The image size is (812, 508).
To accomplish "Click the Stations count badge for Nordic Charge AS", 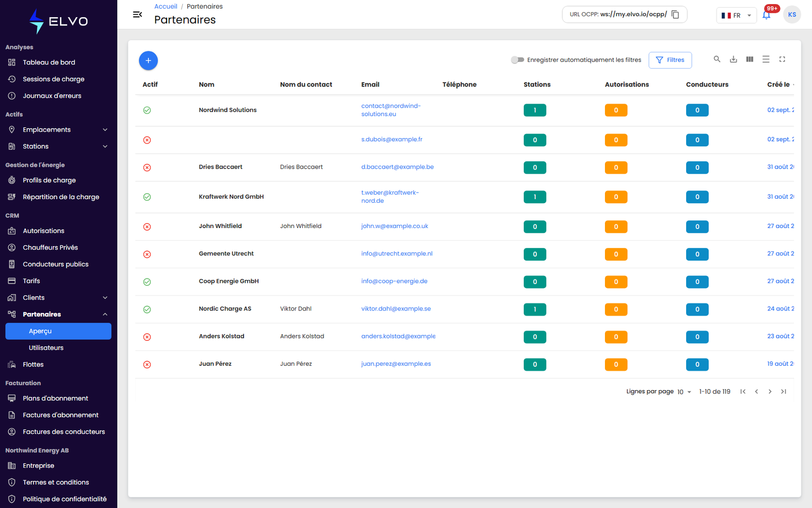I will pos(535,309).
